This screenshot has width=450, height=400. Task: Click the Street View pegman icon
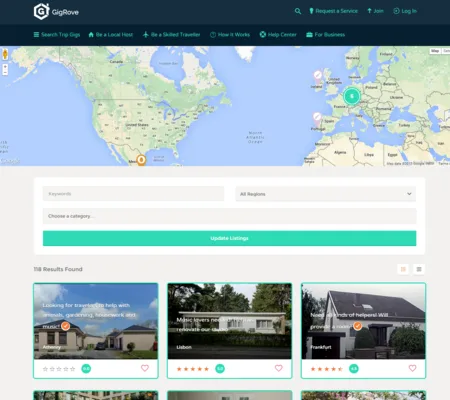(5, 54)
